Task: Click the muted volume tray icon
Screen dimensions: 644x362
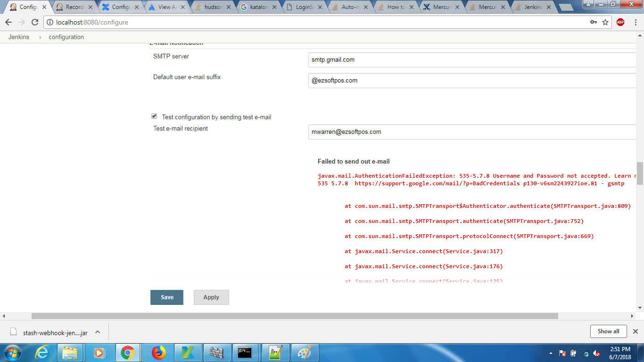Action: [596, 353]
